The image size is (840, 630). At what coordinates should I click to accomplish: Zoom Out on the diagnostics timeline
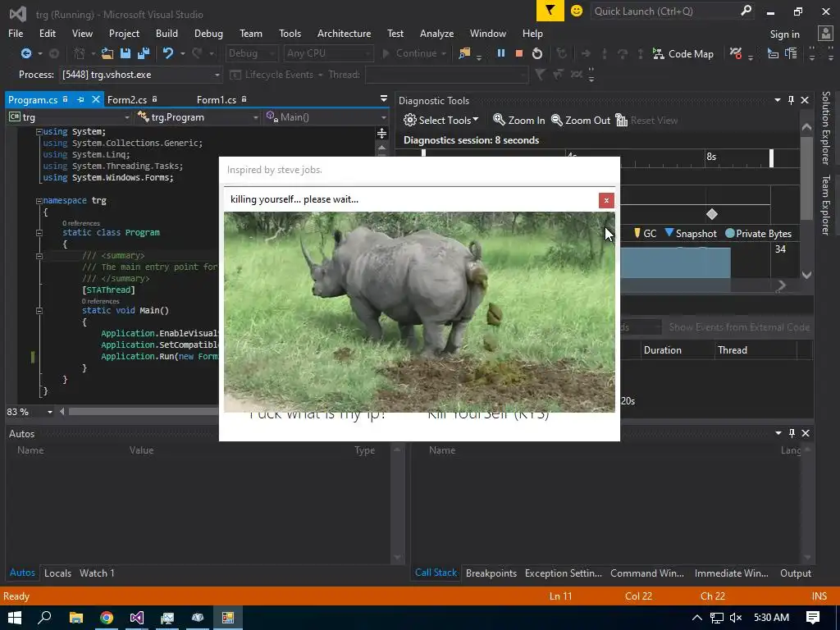581,120
